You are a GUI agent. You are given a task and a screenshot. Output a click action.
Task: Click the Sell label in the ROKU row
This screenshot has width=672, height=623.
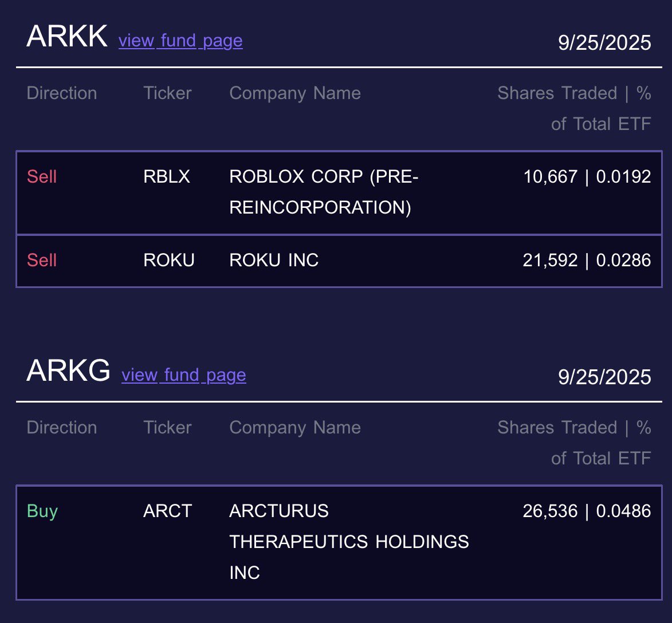pos(42,261)
